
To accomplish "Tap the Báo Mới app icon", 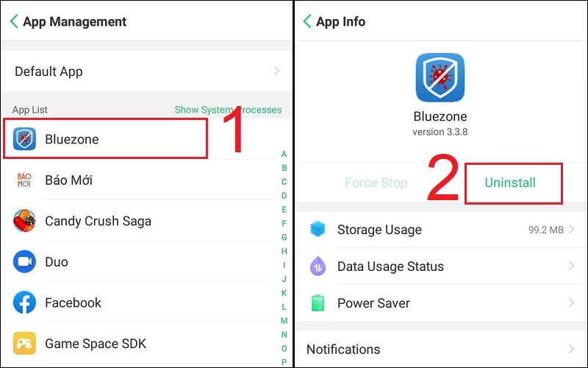I will (x=25, y=180).
